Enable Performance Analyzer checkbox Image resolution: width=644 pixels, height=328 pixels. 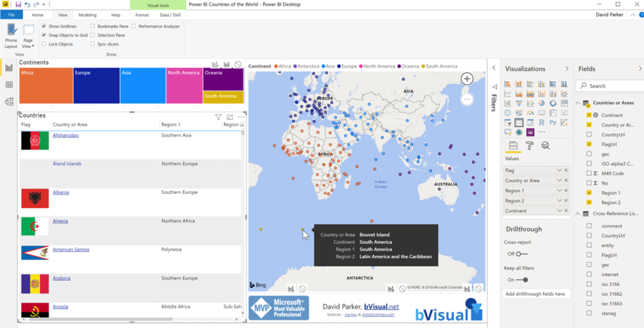[133, 26]
